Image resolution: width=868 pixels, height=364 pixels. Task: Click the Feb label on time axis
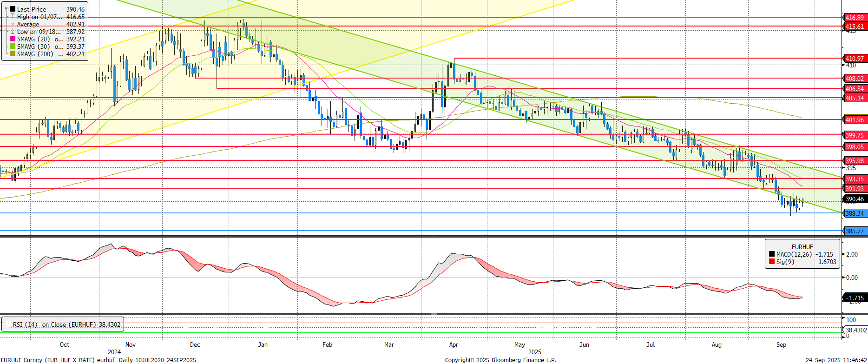pyautogui.click(x=327, y=344)
